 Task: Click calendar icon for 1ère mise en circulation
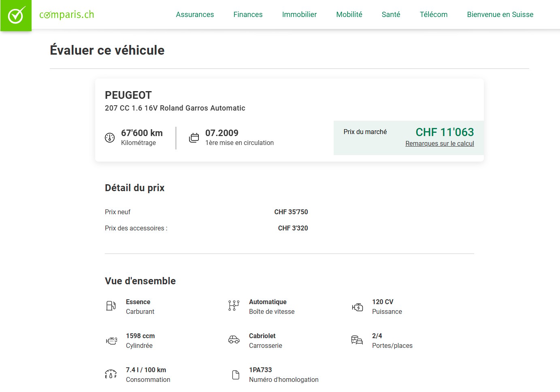pyautogui.click(x=194, y=138)
